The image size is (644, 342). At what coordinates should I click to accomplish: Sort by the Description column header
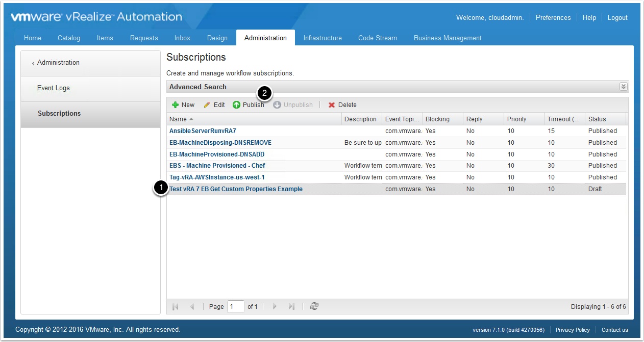(362, 119)
